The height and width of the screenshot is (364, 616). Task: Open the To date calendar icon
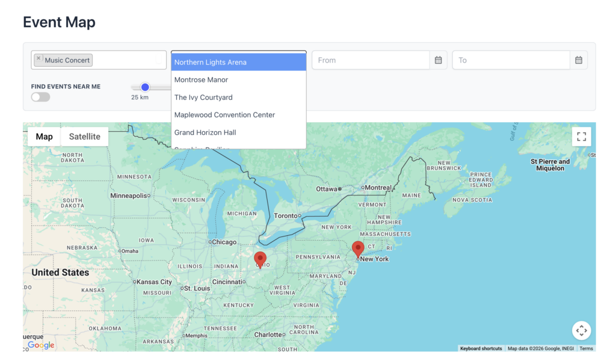tap(578, 60)
